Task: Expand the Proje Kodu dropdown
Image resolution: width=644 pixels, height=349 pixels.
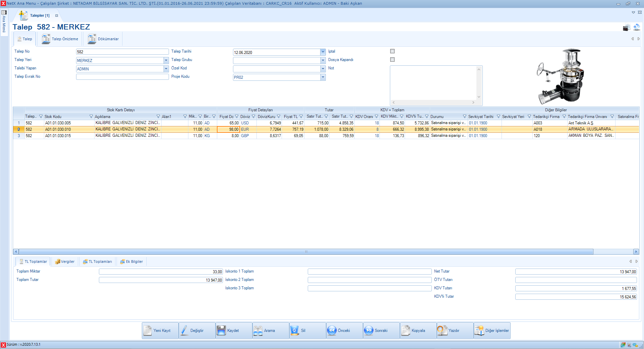Action: [x=323, y=77]
